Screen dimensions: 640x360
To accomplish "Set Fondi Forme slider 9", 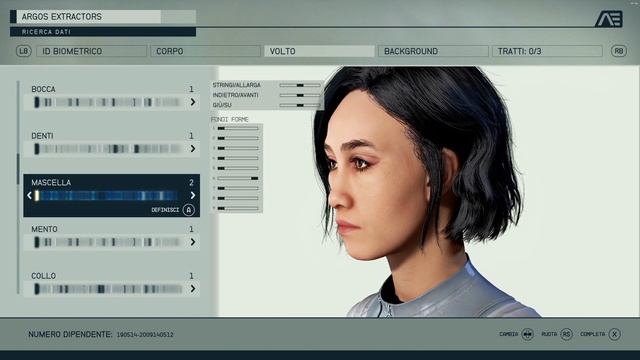I will pos(238,208).
